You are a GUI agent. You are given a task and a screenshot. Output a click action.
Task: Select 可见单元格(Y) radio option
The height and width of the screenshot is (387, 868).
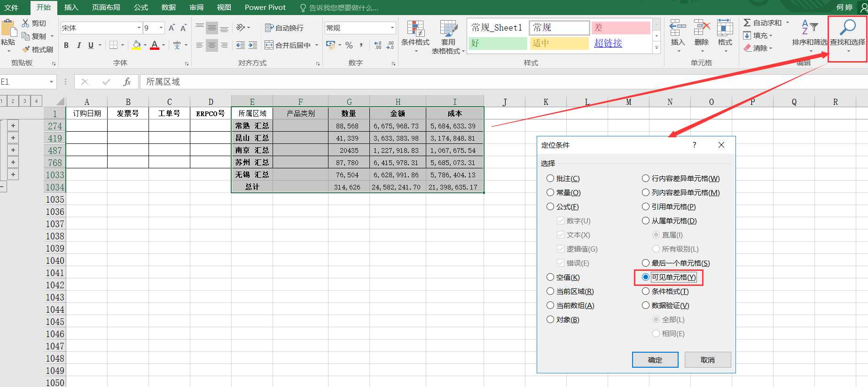646,277
